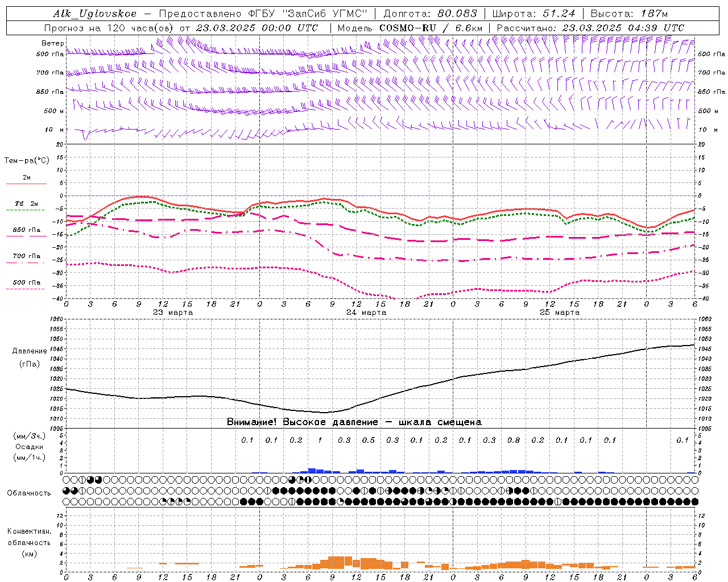
Task: Click the '24 марта' date label
Action: click(366, 313)
